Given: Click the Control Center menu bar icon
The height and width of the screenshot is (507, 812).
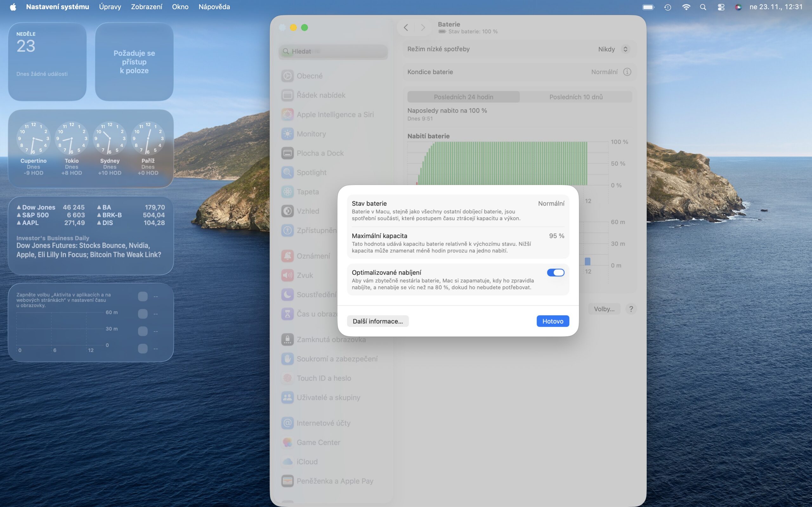Looking at the screenshot, I should tap(721, 7).
